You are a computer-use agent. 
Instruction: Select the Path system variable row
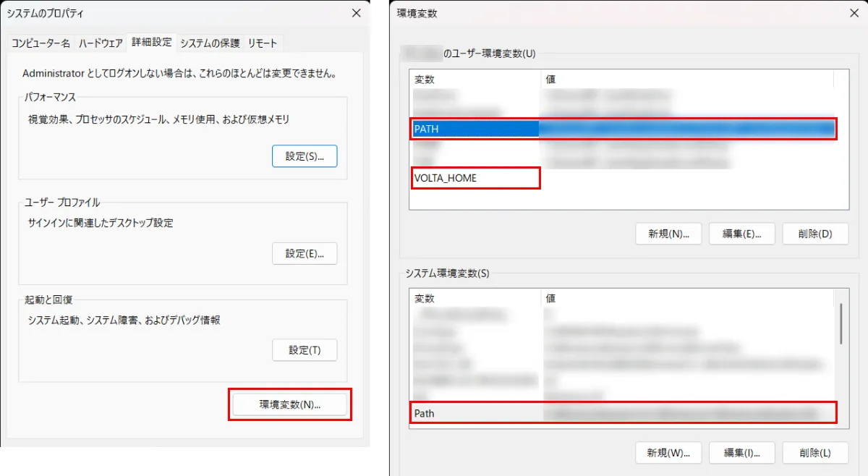coord(624,414)
